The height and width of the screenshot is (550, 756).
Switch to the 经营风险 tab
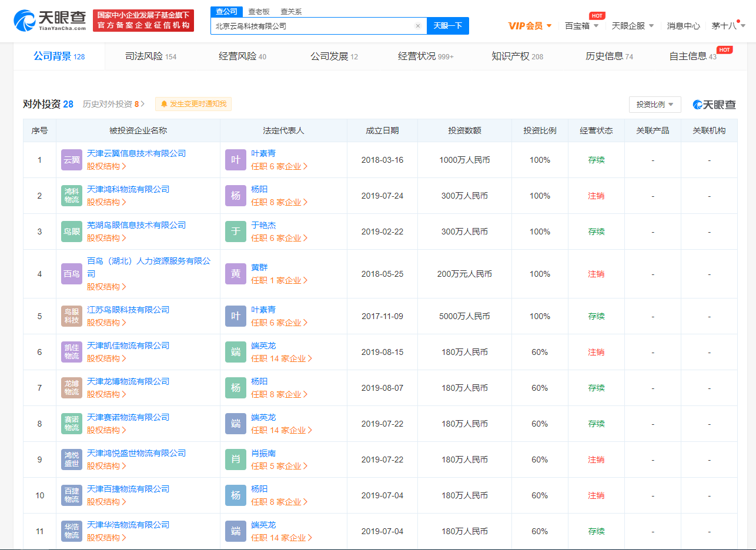pyautogui.click(x=242, y=56)
